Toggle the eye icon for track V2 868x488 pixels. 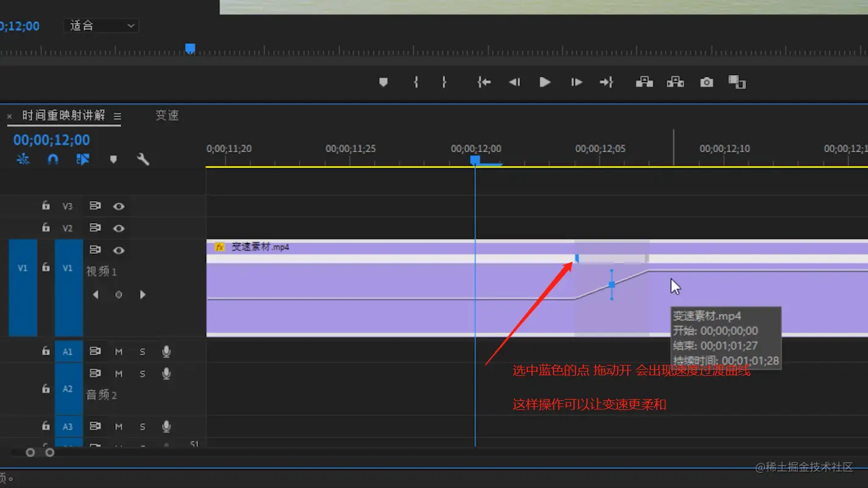click(119, 228)
